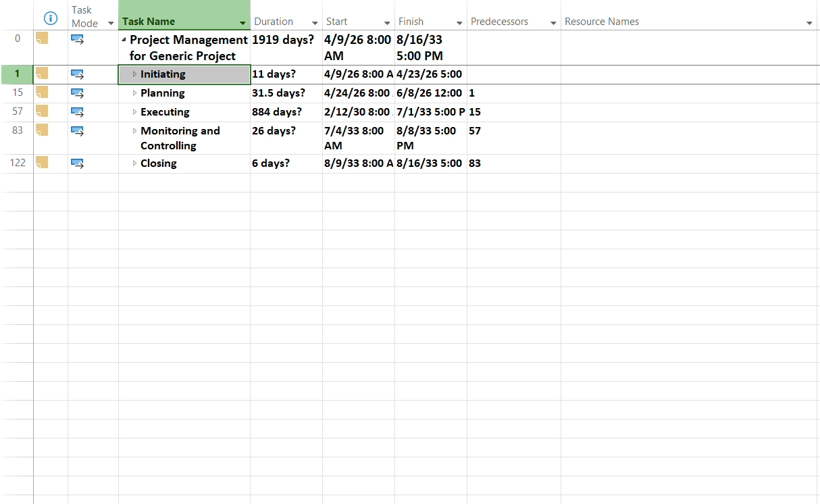Viewport: 820px width, 504px height.
Task: Collapse the Project Management for Generic Project summary
Action: pyautogui.click(x=124, y=41)
